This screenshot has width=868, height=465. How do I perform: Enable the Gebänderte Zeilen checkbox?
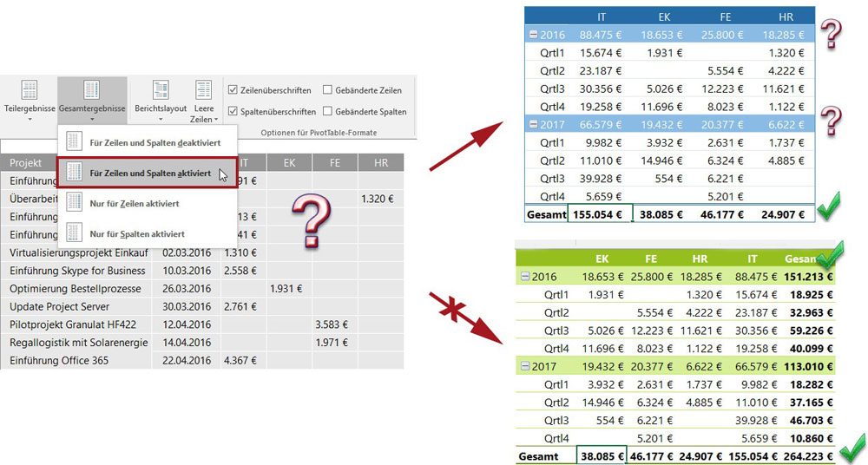coord(327,90)
